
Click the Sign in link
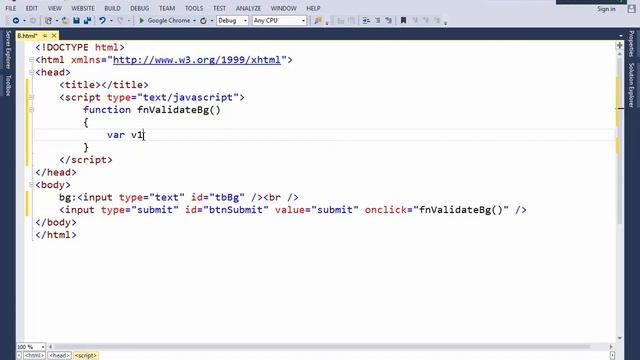pyautogui.click(x=607, y=9)
